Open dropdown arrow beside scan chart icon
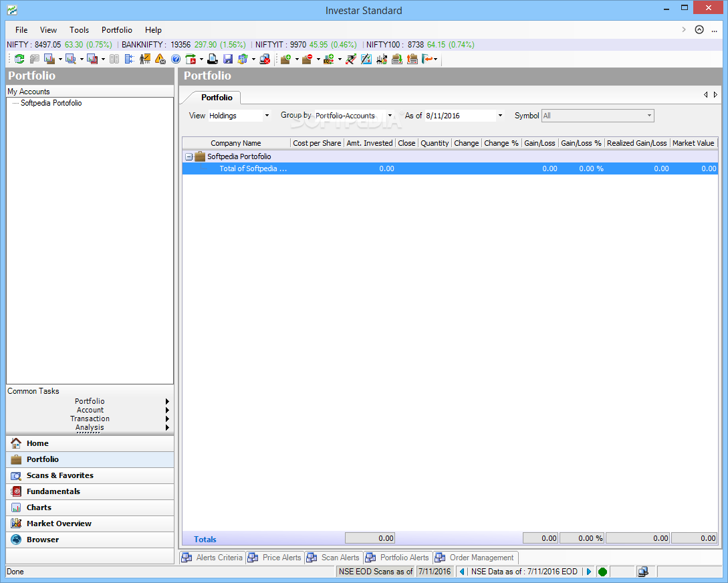The height and width of the screenshot is (583, 728). click(82, 60)
